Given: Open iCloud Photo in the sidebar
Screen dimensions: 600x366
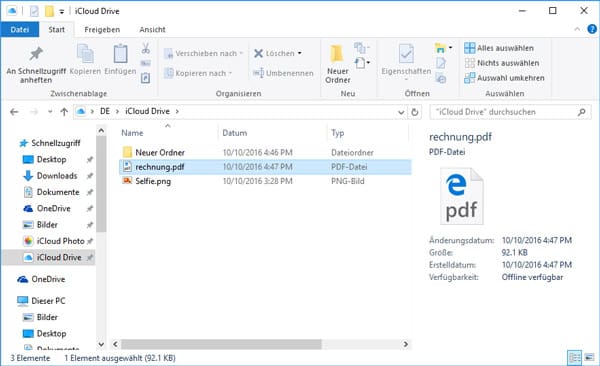Looking at the screenshot, I should (60, 241).
